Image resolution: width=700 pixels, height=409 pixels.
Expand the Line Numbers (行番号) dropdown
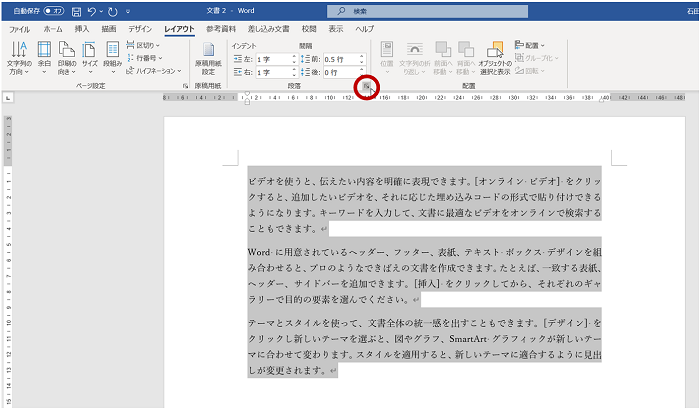(146, 58)
